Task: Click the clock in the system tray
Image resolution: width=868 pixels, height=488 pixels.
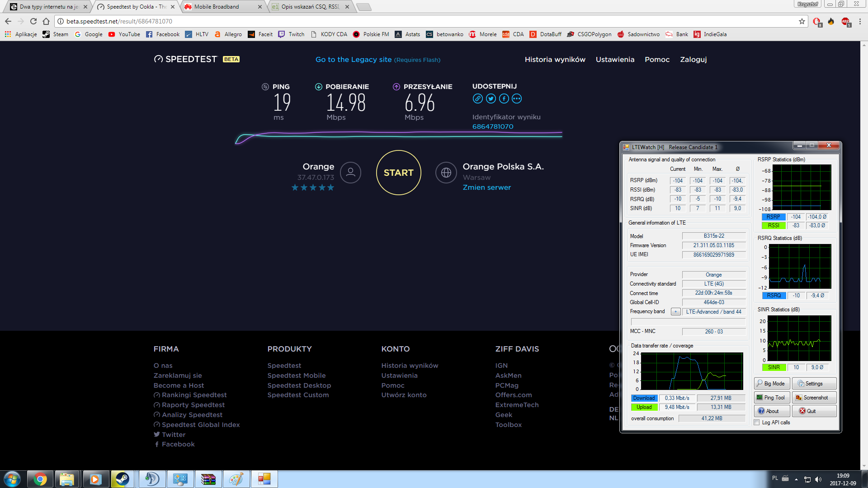Action: [x=843, y=479]
